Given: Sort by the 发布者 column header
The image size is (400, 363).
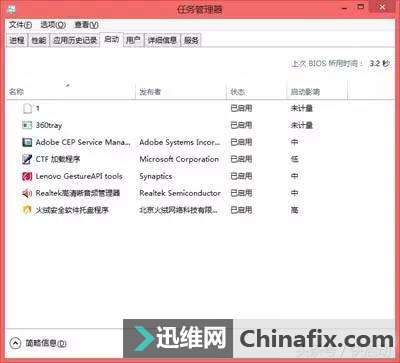Looking at the screenshot, I should [181, 91].
